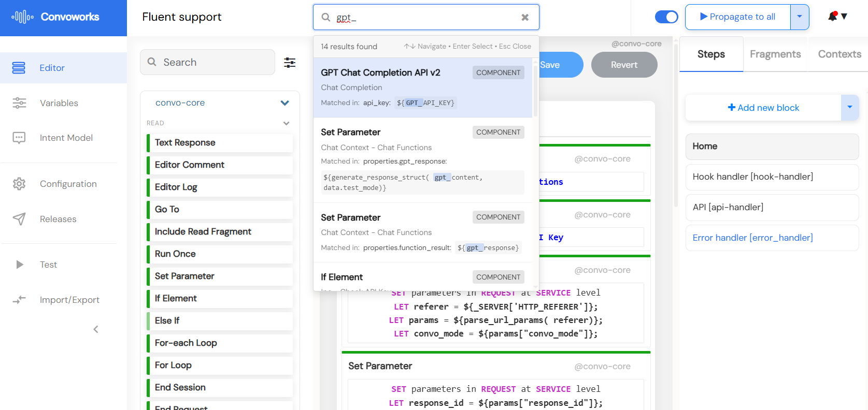Select Set Parameter result matching function_result

coord(423,232)
